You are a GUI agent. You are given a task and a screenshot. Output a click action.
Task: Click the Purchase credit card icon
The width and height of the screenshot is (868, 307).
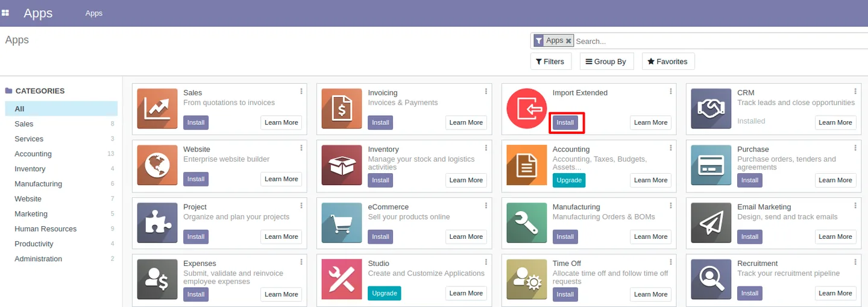(x=711, y=165)
